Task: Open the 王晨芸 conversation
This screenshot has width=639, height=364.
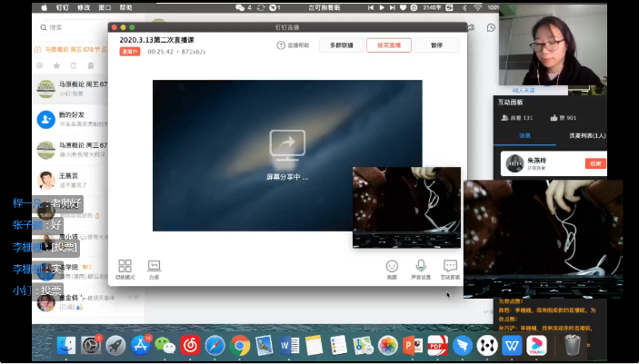Action: tap(70, 181)
